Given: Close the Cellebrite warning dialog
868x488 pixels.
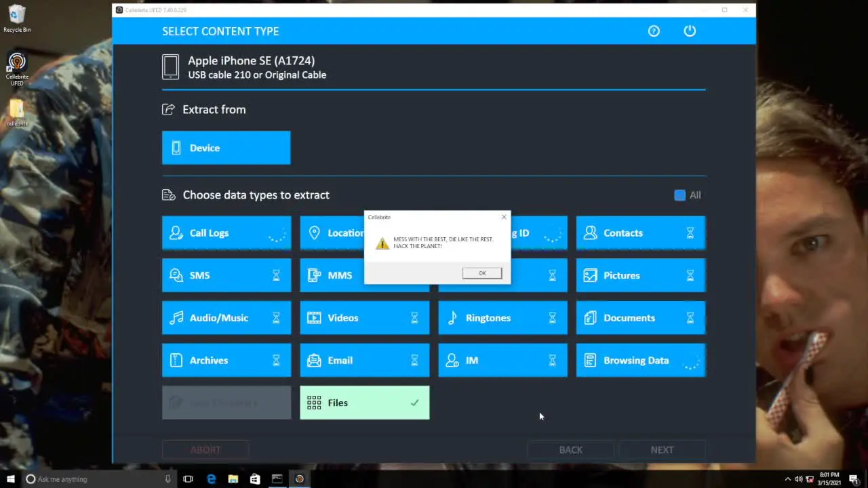Looking at the screenshot, I should 504,217.
